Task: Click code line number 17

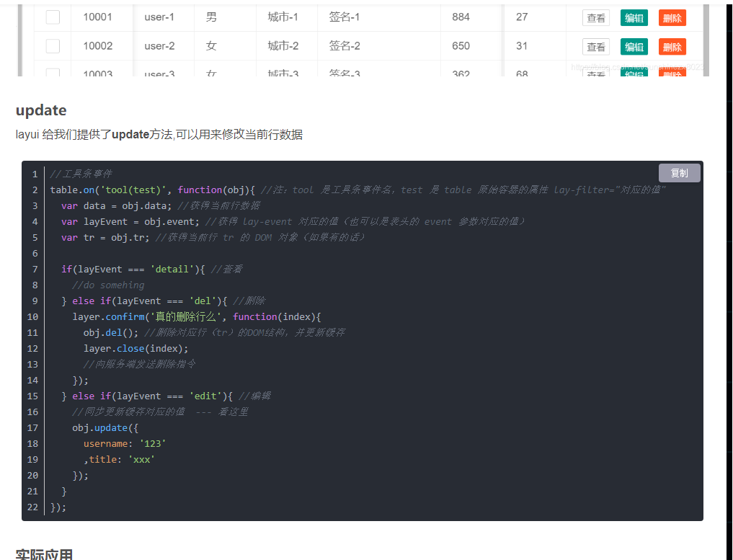Action: (x=32, y=427)
